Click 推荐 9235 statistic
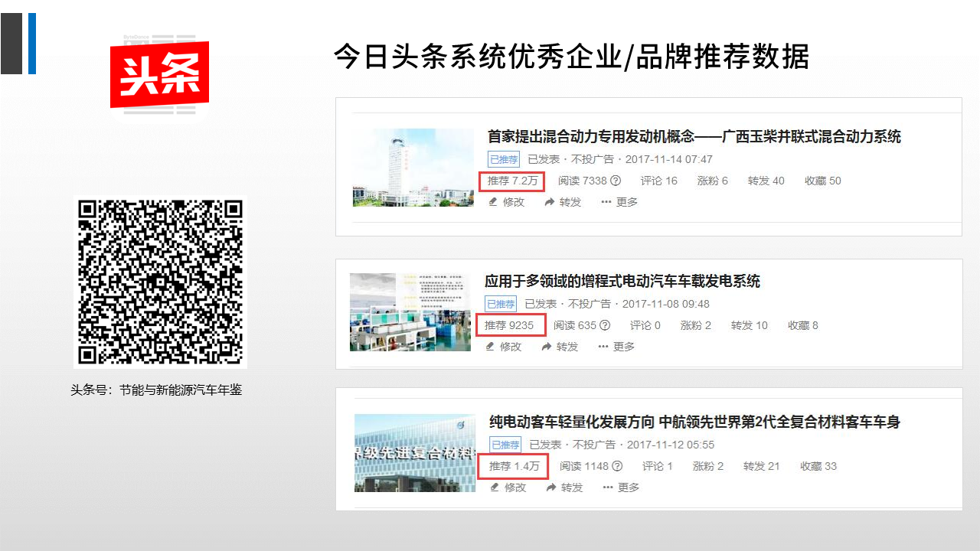 (x=511, y=325)
